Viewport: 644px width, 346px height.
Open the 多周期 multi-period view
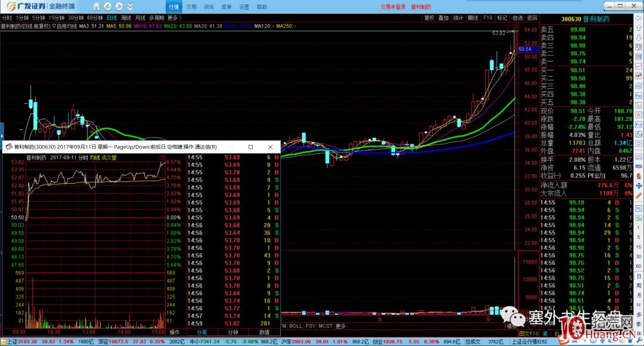(x=156, y=18)
